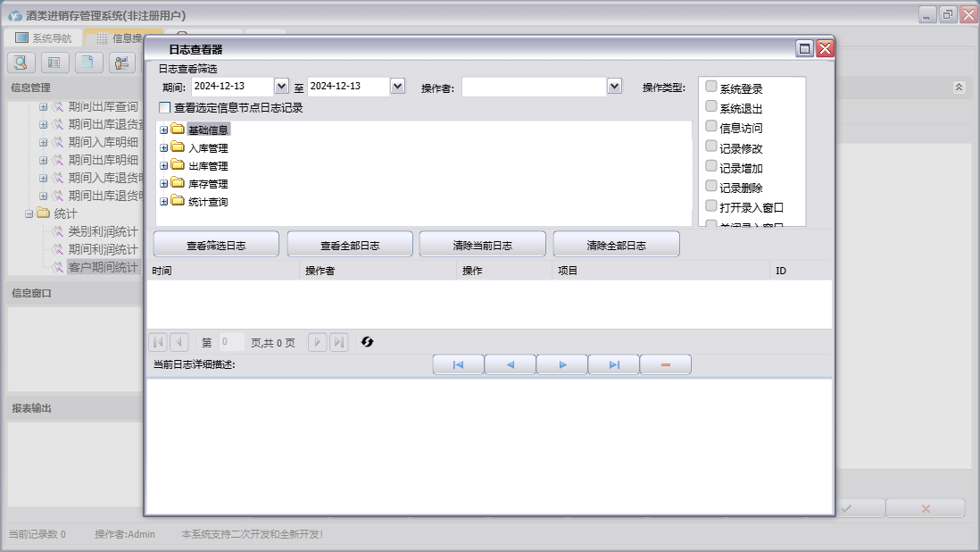Go to first log record description

(x=458, y=364)
